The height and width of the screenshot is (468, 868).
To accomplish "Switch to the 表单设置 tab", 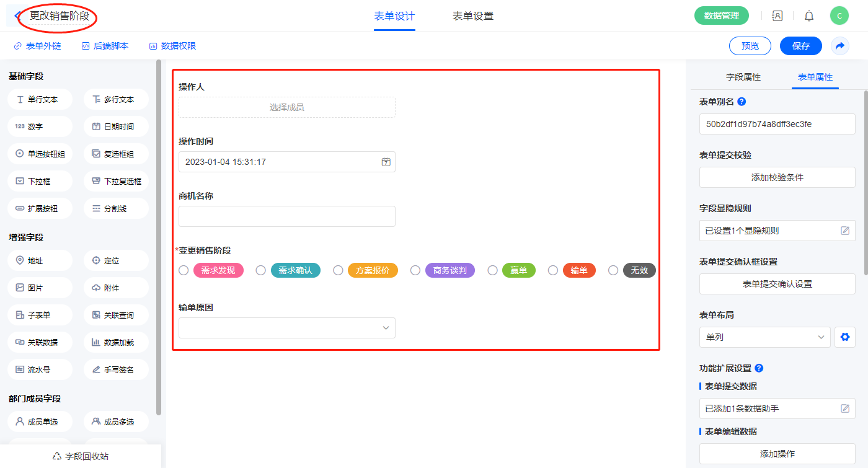I will click(473, 16).
